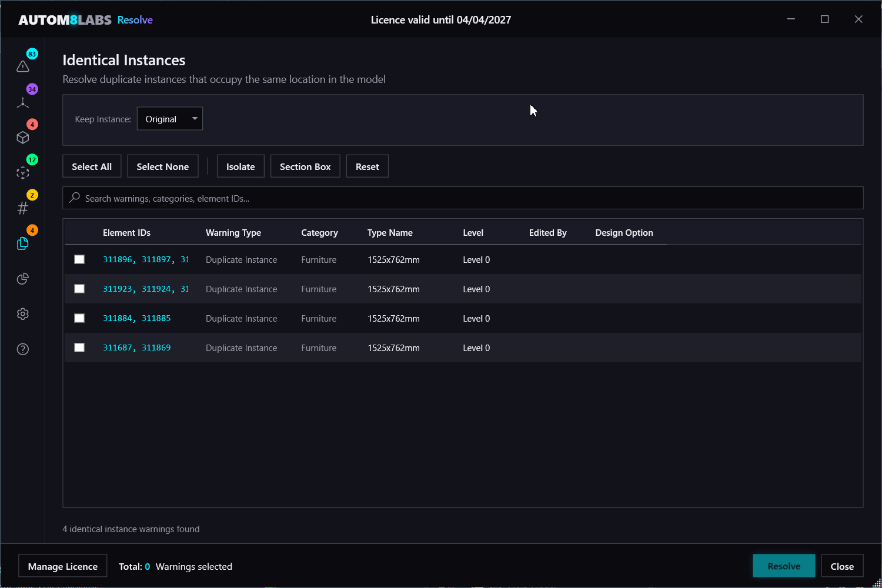
Task: Open the hash symbol sidebar icon
Action: 23,208
